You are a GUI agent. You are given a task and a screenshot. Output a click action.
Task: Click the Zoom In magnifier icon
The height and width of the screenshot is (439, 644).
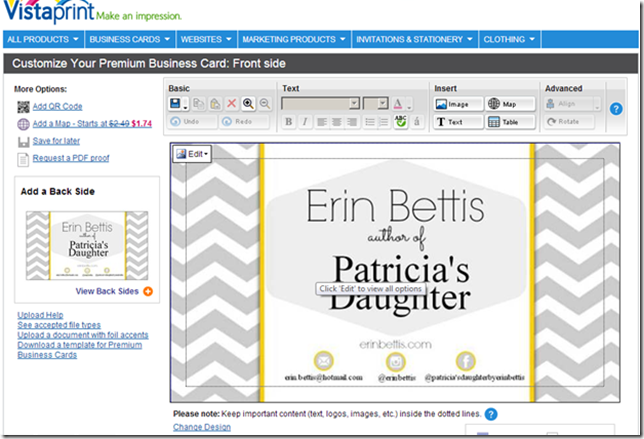point(247,103)
